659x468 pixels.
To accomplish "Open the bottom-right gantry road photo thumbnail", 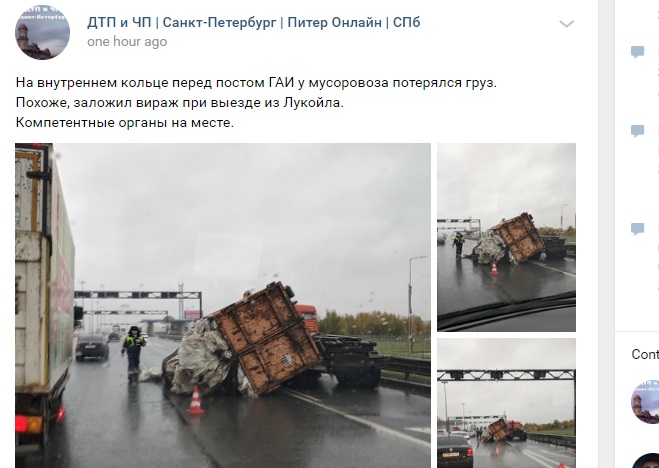I will (506, 403).
